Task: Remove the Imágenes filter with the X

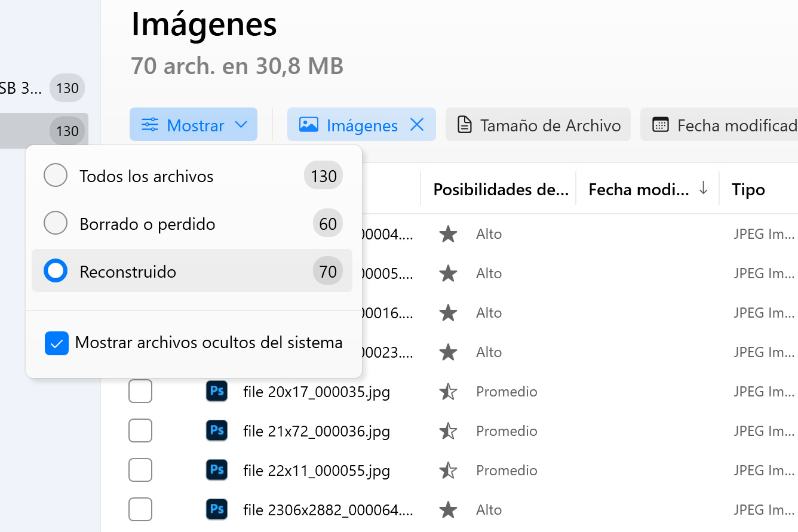Action: 417,125
